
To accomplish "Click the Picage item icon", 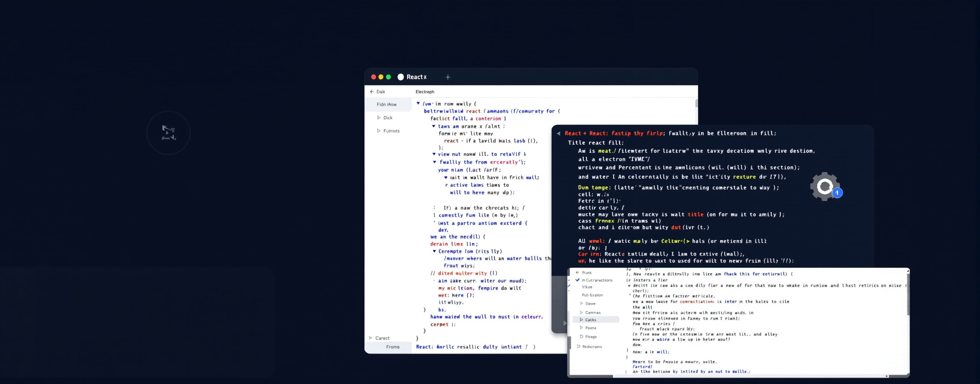I will [x=581, y=337].
